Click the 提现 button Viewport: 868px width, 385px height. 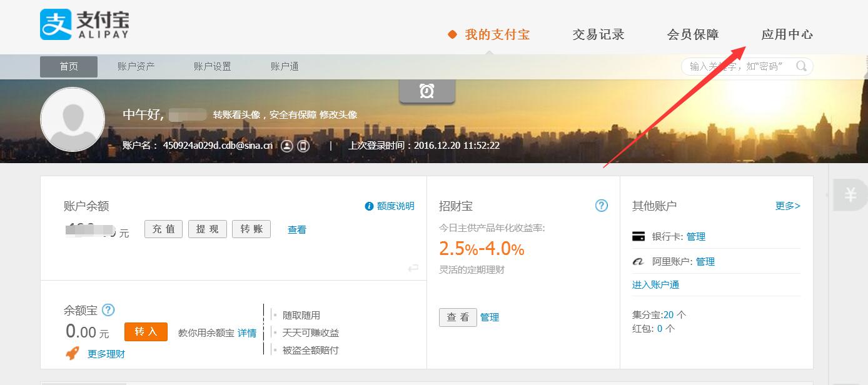click(x=207, y=229)
